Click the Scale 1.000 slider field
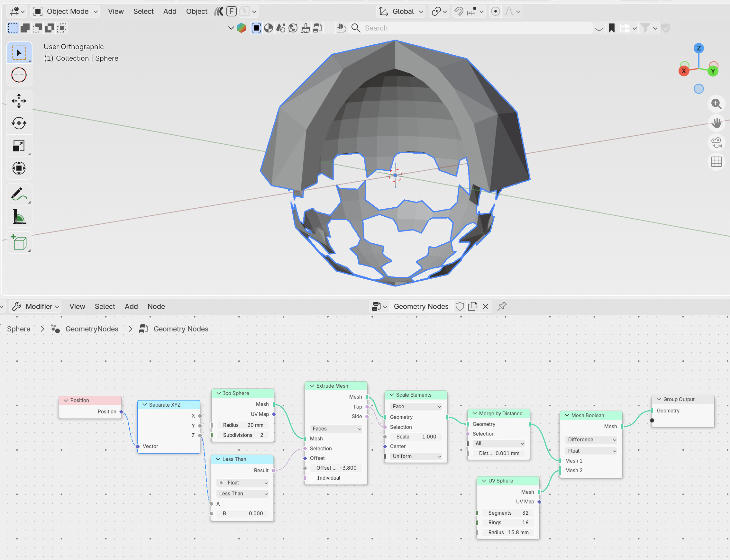Viewport: 730px width, 560px height. click(416, 437)
